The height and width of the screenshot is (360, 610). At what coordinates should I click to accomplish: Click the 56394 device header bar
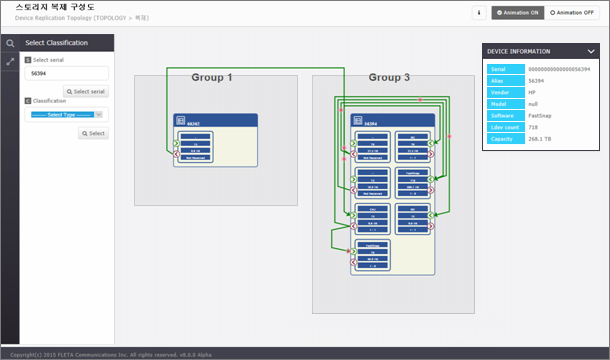click(393, 120)
